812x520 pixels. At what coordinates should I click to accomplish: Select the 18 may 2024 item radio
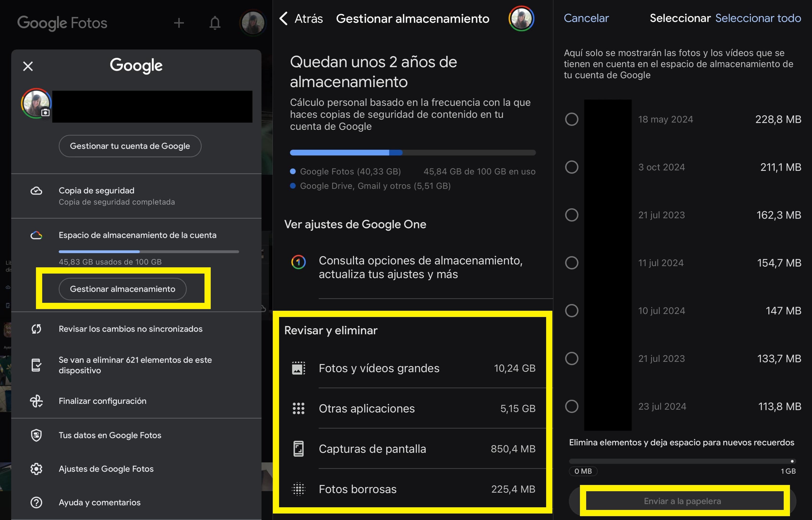coord(572,119)
